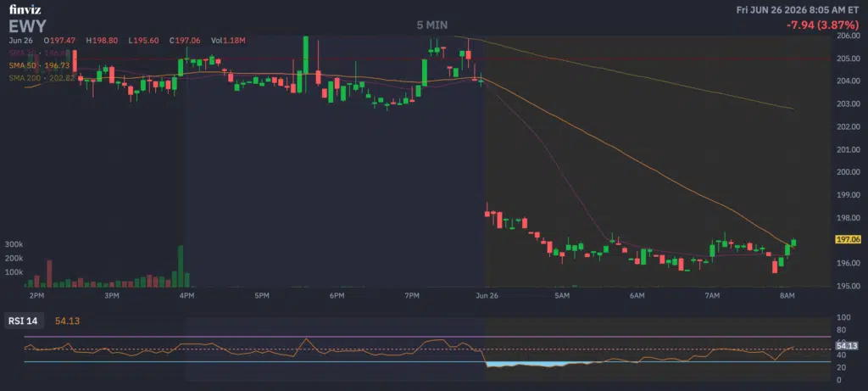
Task: Click the 4PM time axis label
Action: pos(186,296)
